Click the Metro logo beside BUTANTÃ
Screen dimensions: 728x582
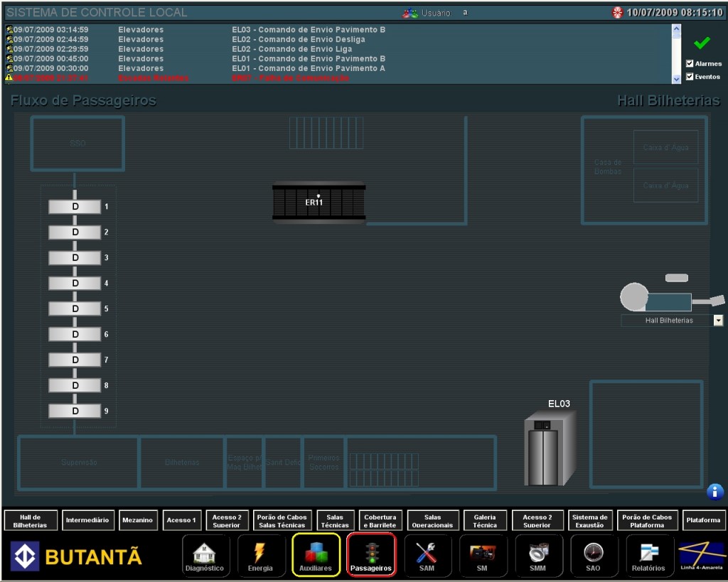coord(25,556)
